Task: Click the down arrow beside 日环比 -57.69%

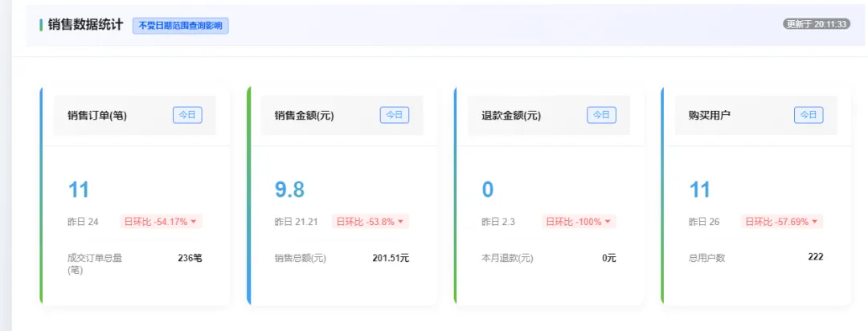Action: click(814, 222)
